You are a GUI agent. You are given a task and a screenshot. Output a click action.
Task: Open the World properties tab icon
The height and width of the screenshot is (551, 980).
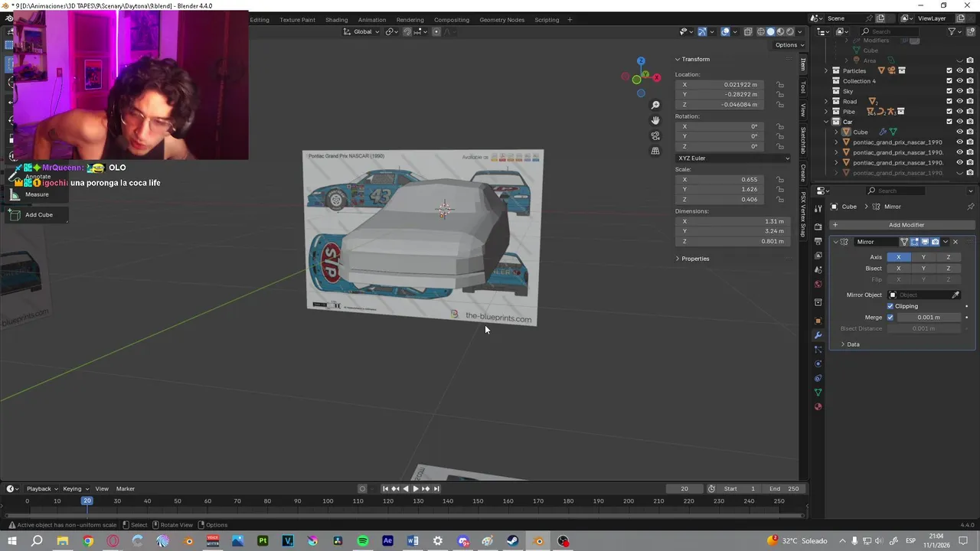point(818,285)
